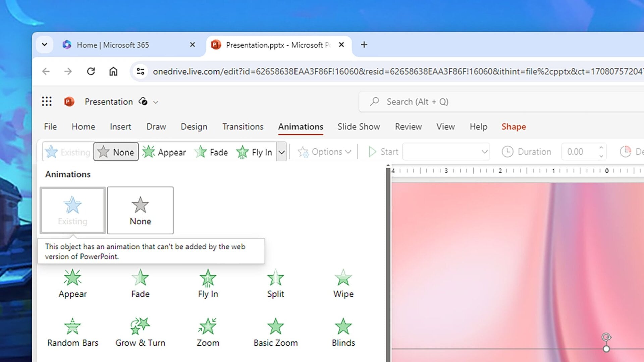Image resolution: width=644 pixels, height=362 pixels.
Task: Apply the Fade animation
Action: click(x=140, y=283)
